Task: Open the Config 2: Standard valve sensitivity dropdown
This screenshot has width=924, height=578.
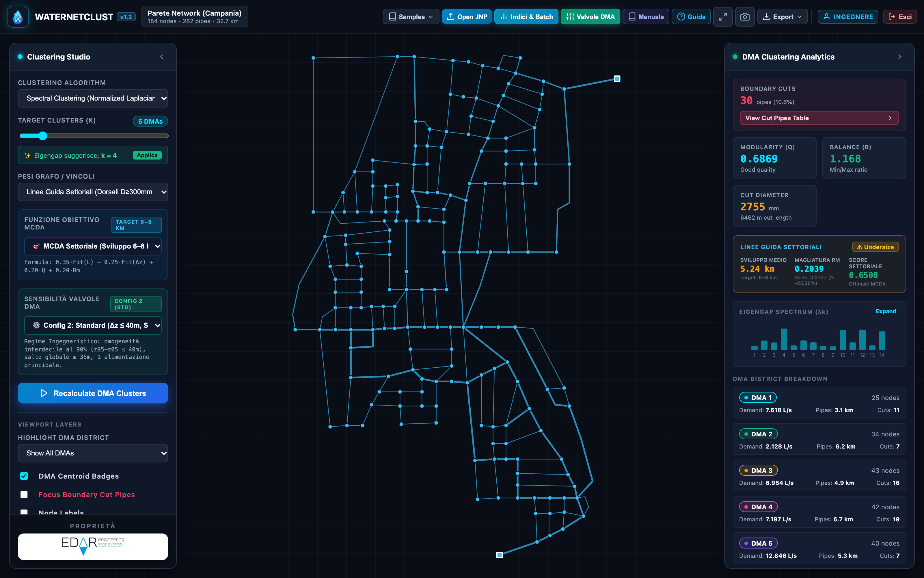Action: 93,325
